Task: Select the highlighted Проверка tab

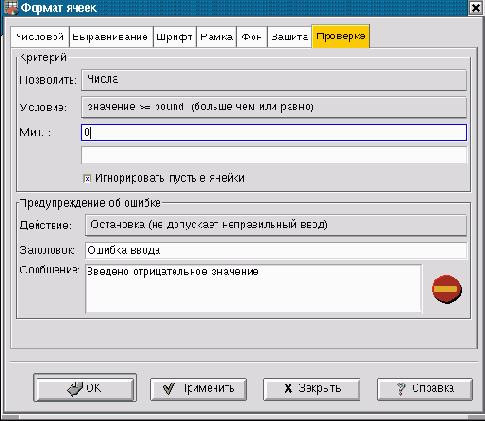Action: click(341, 36)
